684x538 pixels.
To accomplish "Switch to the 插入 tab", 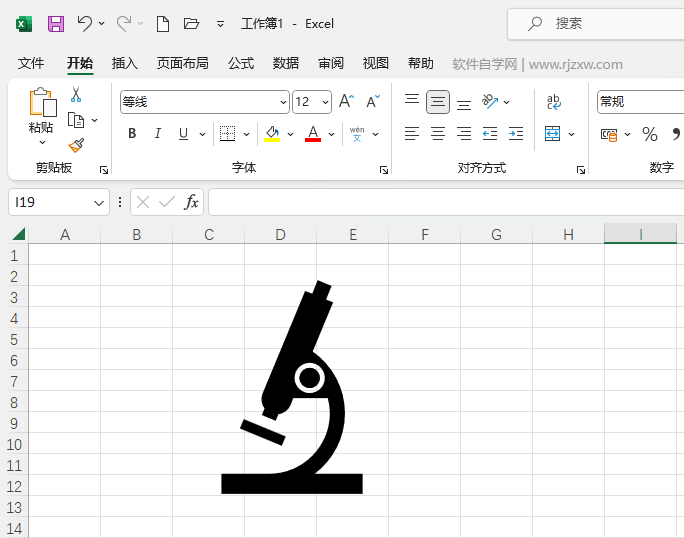I will 125,63.
